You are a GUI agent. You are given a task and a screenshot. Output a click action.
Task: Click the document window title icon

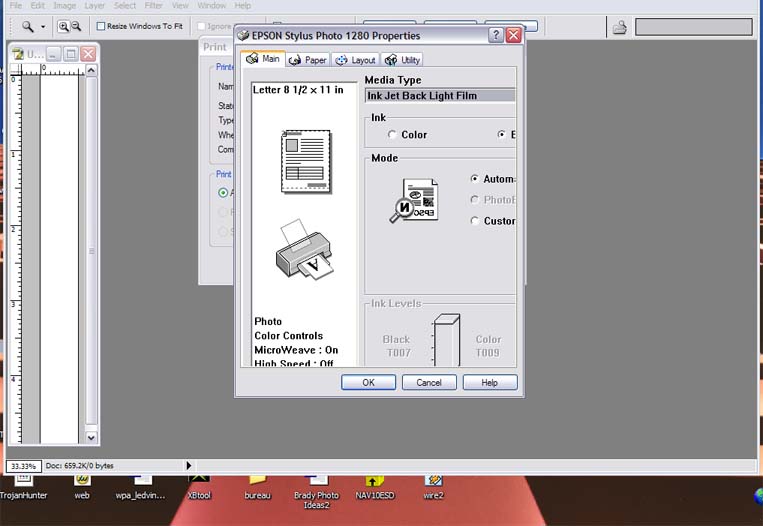[18, 54]
